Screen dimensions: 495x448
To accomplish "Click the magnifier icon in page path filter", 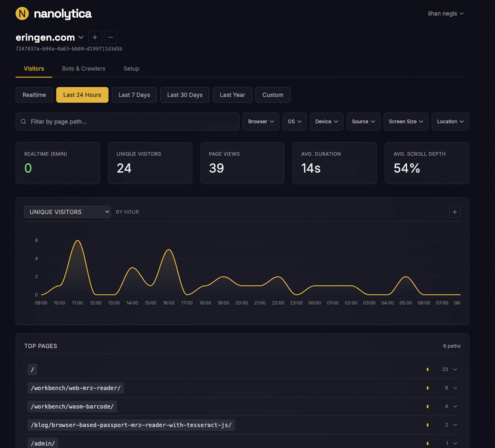I will [x=24, y=121].
